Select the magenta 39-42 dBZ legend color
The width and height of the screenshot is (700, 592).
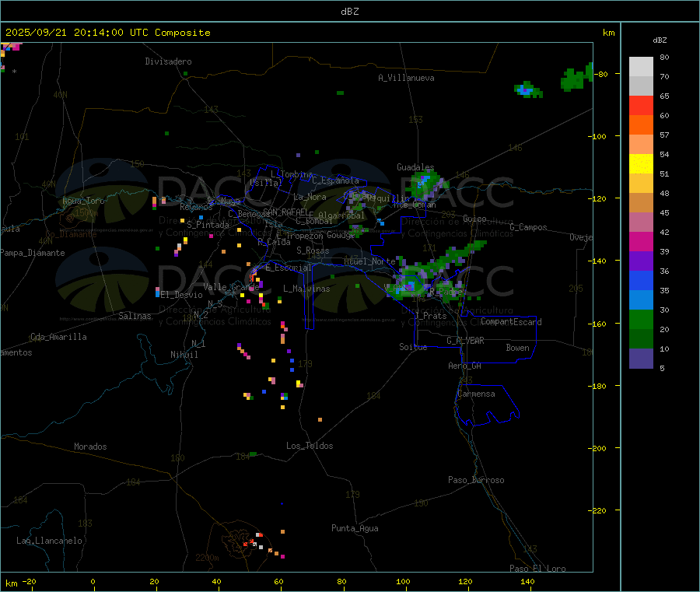pyautogui.click(x=641, y=241)
